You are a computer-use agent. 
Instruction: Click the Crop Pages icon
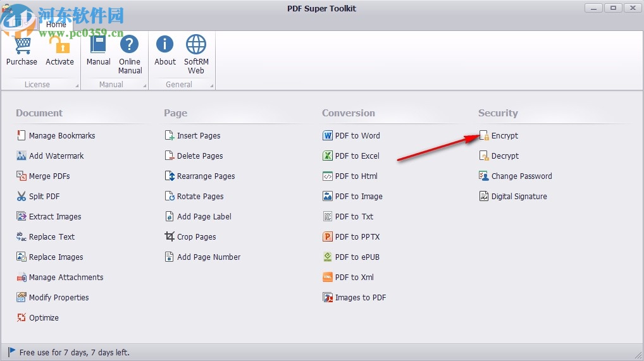(x=169, y=236)
